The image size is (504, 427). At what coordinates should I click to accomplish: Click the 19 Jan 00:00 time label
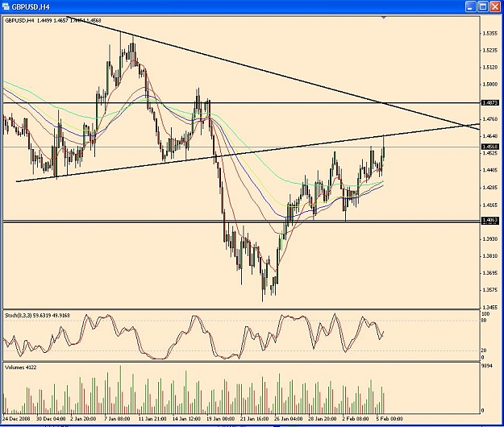220,419
